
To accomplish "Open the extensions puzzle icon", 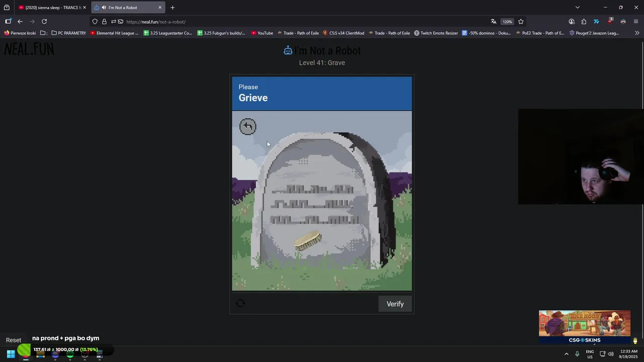I will tap(584, 22).
